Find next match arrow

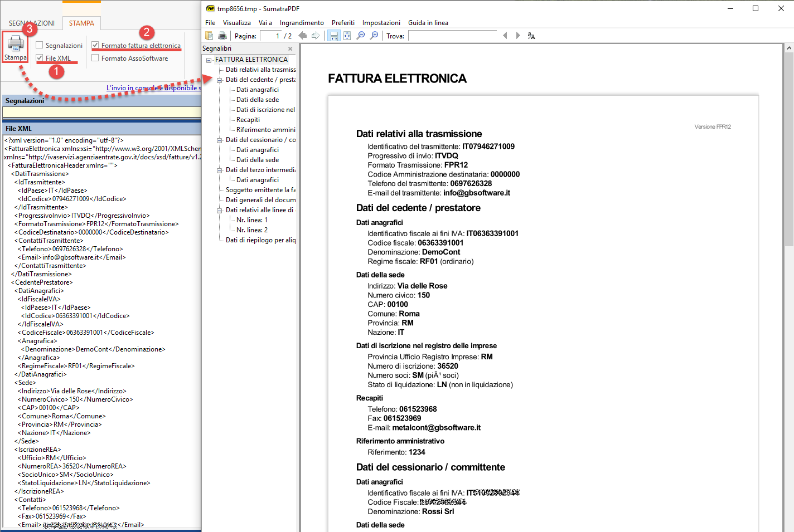click(518, 36)
